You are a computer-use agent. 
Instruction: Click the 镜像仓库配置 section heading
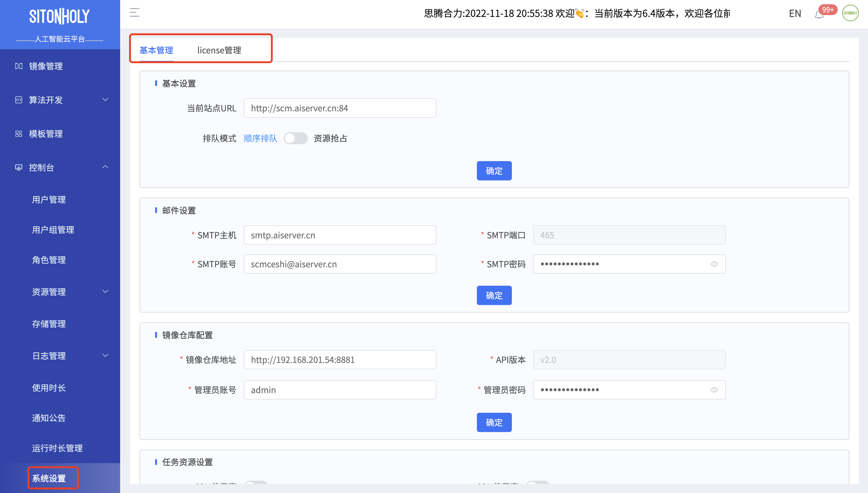point(187,335)
